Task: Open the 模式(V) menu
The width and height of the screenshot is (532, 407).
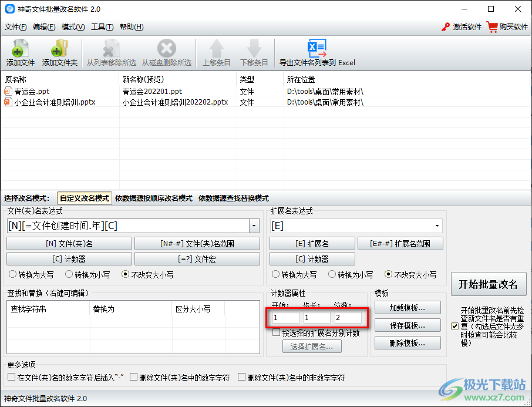Action: point(73,27)
